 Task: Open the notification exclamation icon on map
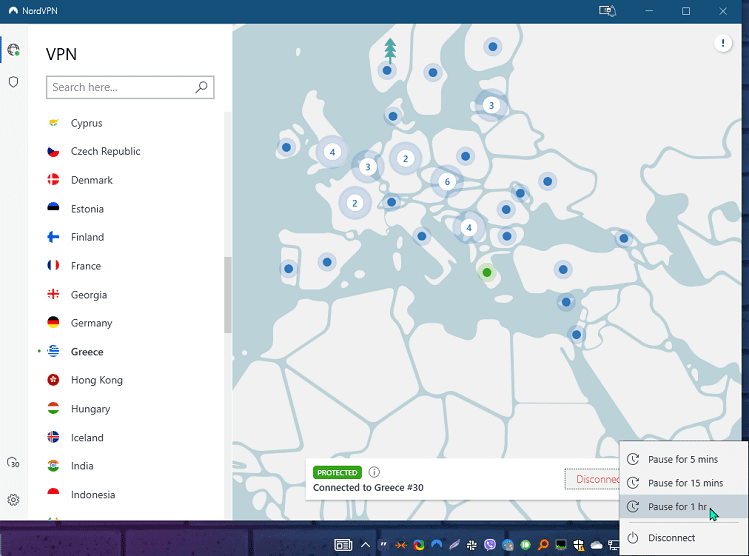point(723,43)
